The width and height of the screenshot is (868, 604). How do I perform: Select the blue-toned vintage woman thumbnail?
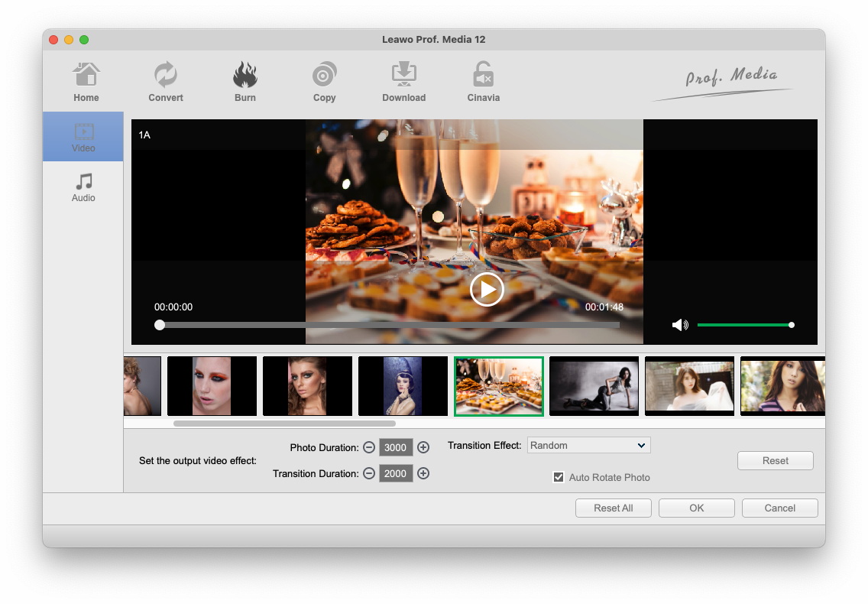pos(403,385)
